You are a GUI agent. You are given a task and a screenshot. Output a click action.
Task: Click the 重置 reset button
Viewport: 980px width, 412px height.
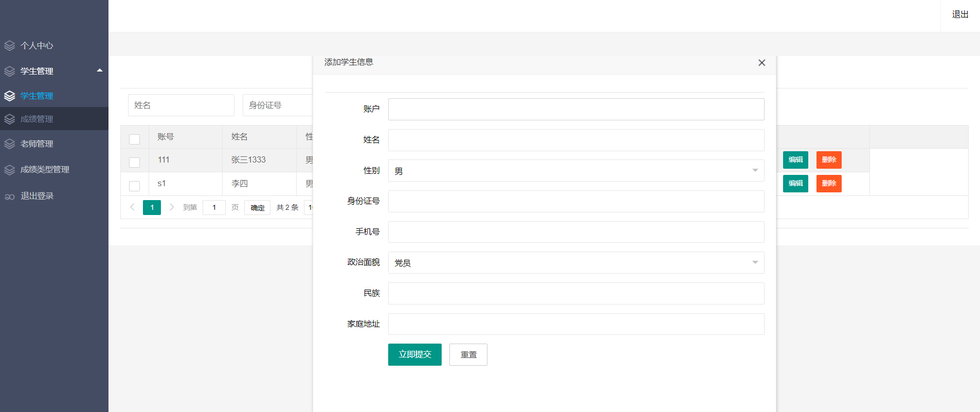pos(468,354)
